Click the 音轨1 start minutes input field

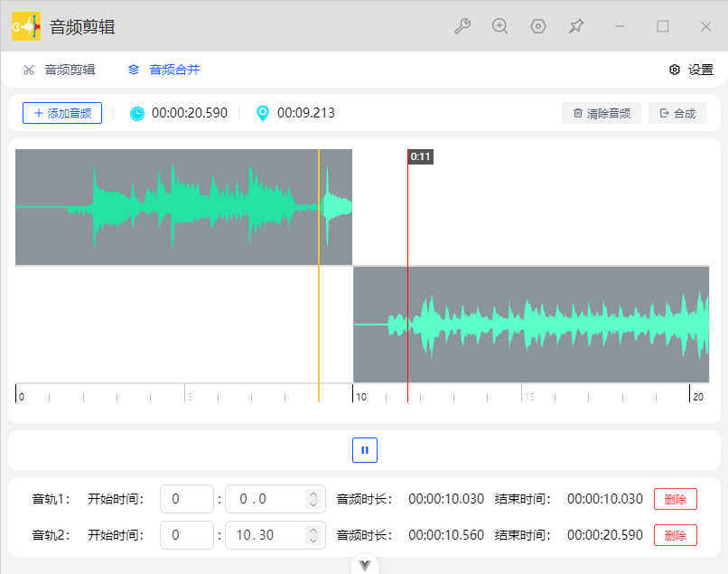(187, 499)
